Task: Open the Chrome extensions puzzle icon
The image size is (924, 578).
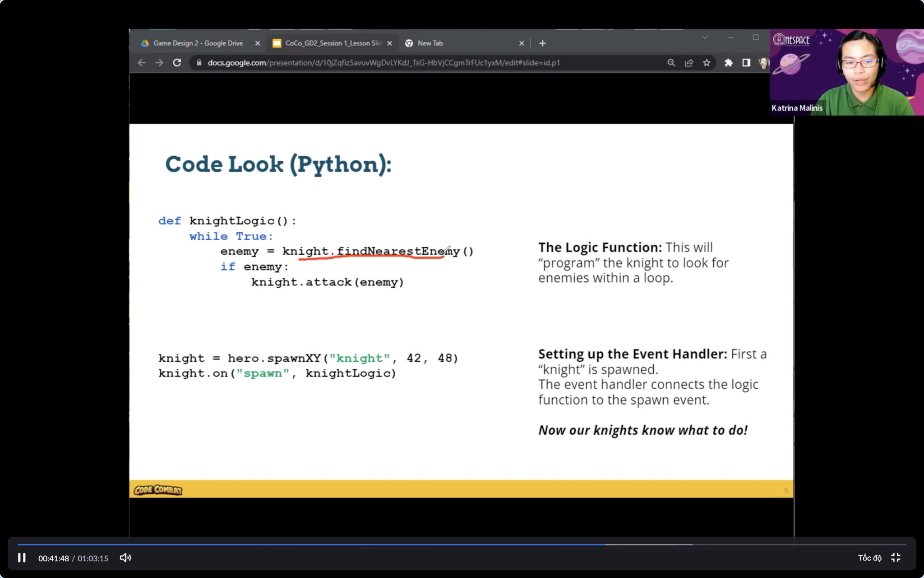Action: point(729,63)
